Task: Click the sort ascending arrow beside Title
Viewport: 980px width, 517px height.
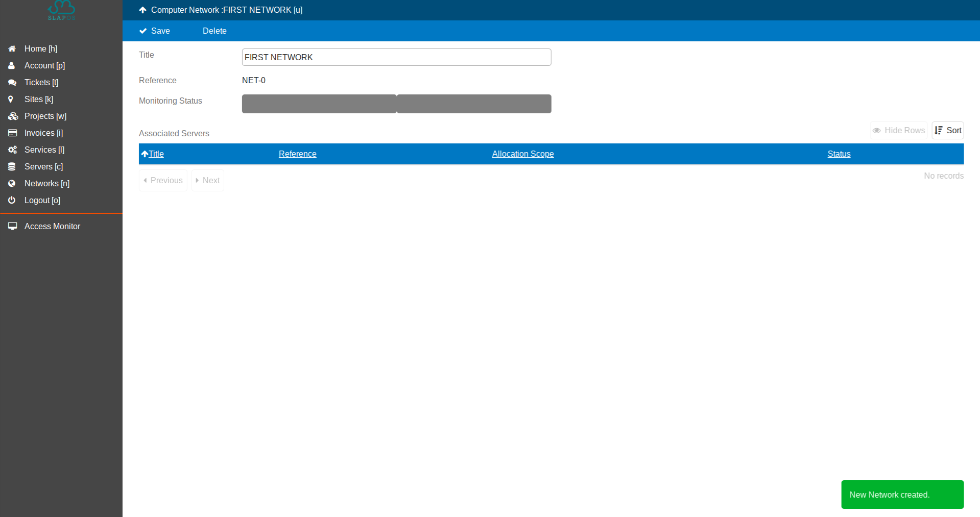Action: pyautogui.click(x=145, y=154)
